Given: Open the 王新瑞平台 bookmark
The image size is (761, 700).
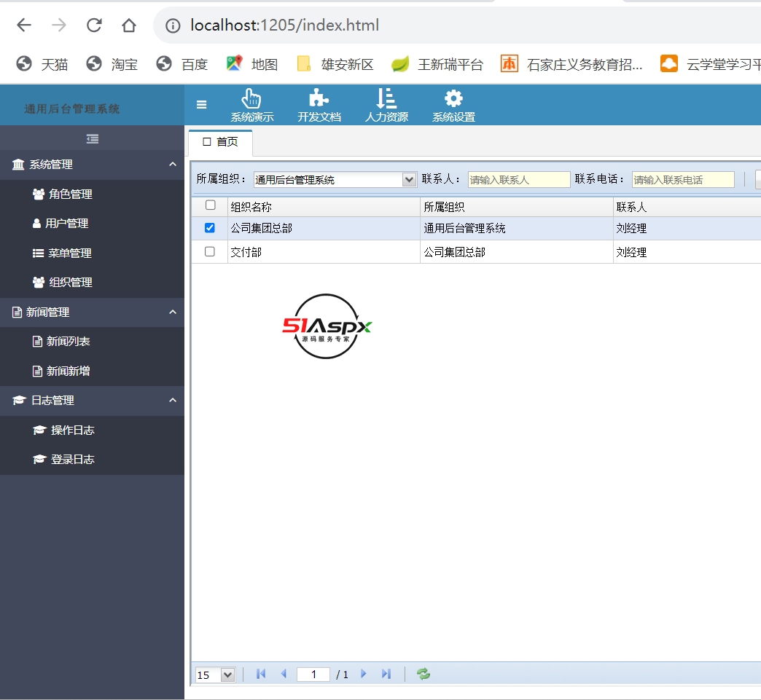Looking at the screenshot, I should [x=437, y=64].
